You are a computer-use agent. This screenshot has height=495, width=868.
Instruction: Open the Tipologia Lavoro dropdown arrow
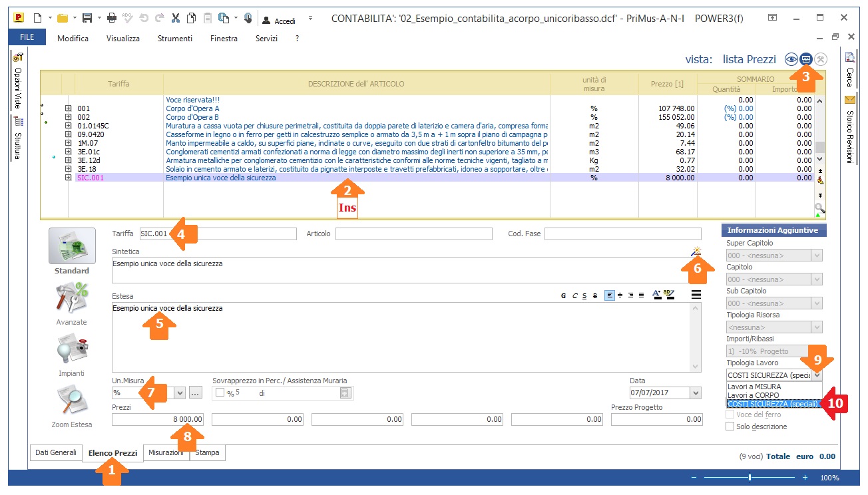tap(817, 375)
